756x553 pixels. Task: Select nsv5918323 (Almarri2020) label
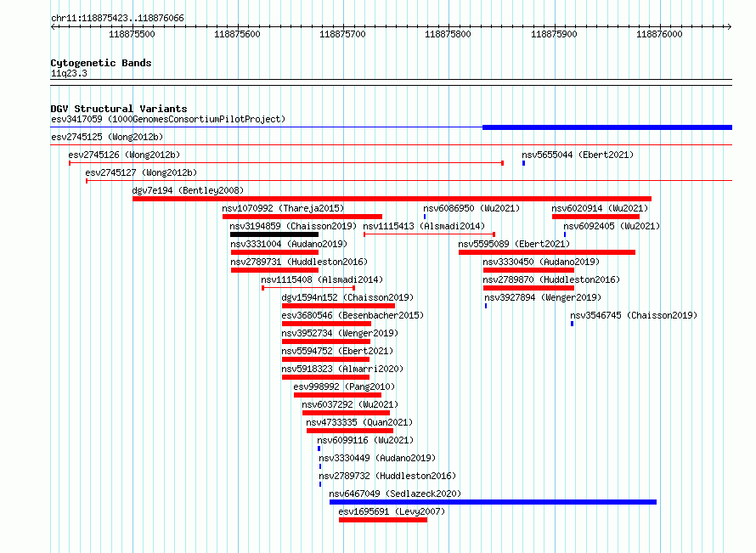click(342, 369)
